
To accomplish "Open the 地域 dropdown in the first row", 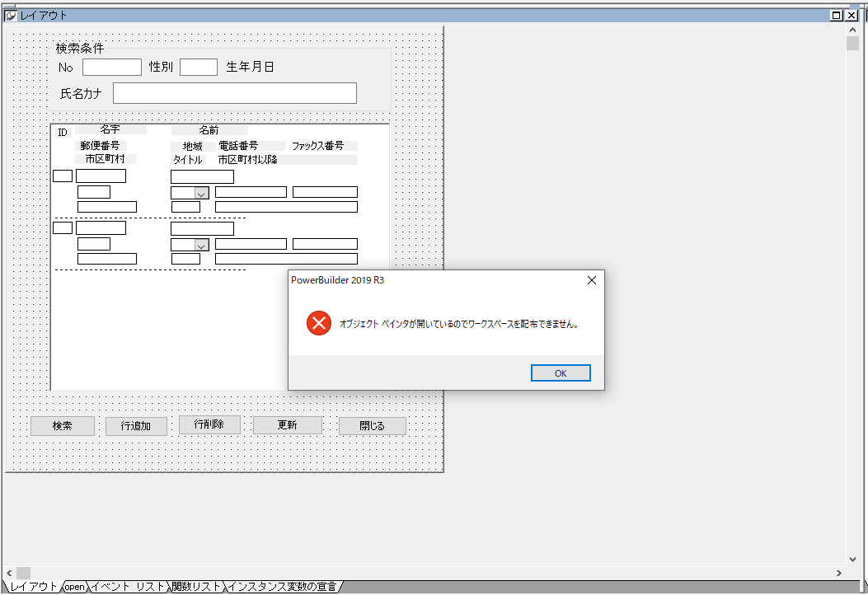I will point(201,193).
